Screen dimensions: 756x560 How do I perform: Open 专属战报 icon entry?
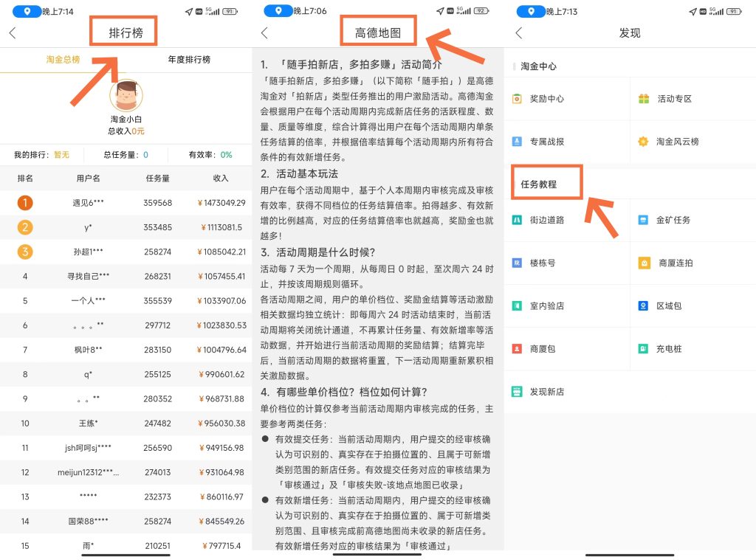click(x=517, y=141)
